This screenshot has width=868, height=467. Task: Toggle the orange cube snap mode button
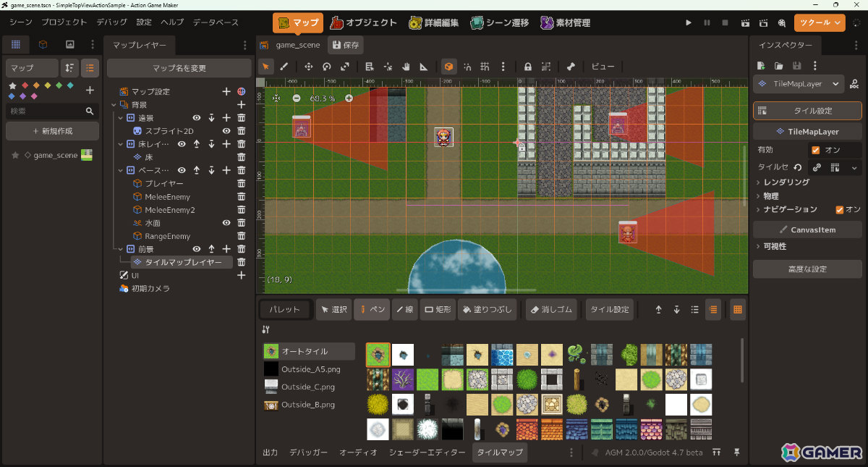tap(448, 67)
